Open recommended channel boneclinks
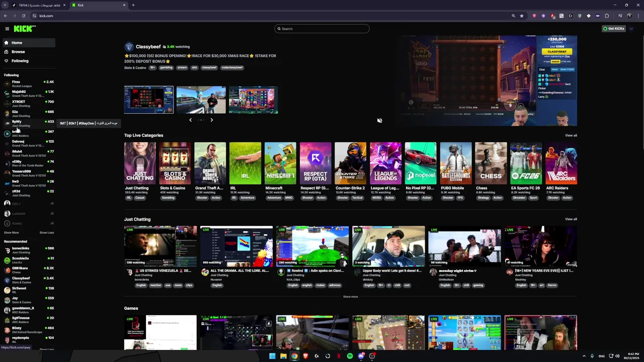The image size is (644, 362). [28, 250]
